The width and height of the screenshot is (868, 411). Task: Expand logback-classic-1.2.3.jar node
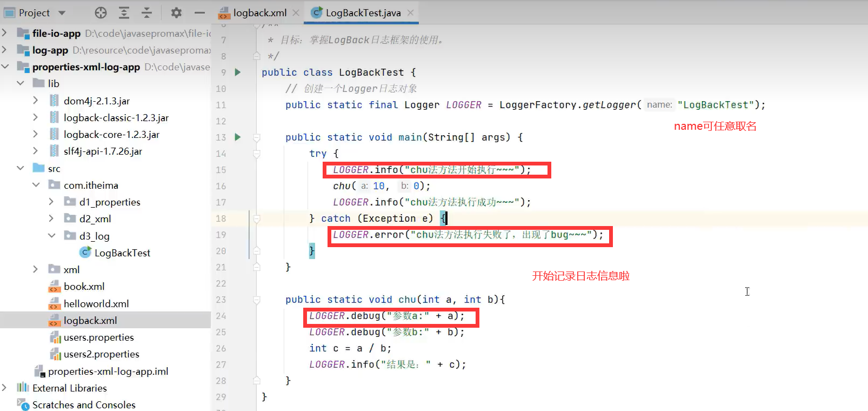tap(36, 117)
